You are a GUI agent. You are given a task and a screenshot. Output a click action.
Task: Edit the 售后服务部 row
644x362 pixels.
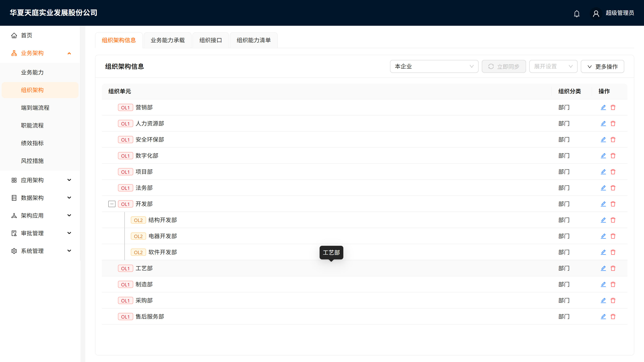pyautogui.click(x=603, y=317)
